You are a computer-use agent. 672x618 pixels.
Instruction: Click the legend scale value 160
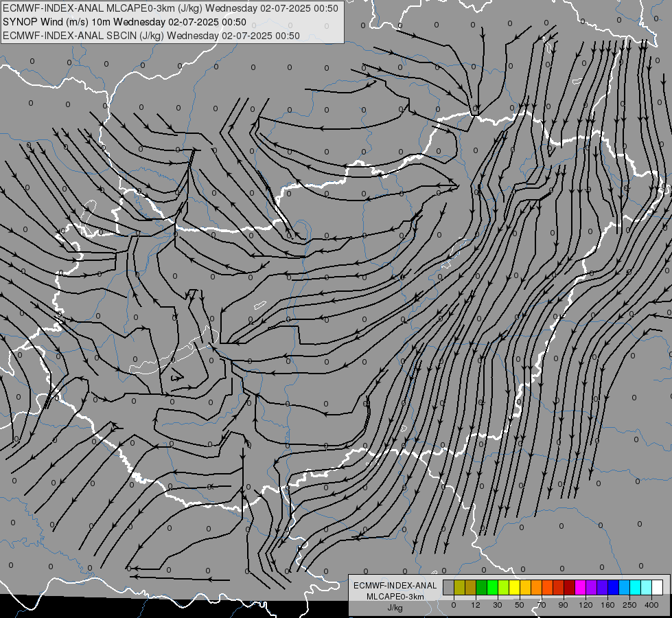(607, 605)
